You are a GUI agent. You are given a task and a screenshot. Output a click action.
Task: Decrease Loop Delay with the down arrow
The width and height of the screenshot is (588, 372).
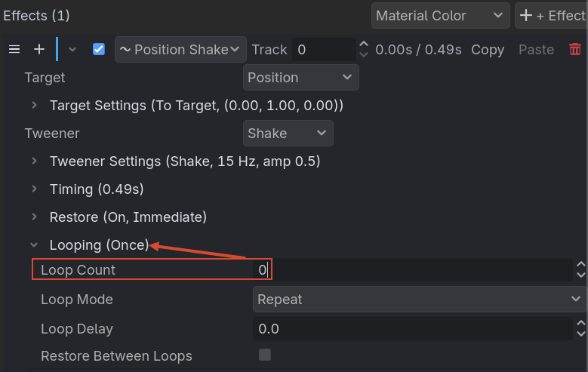point(581,334)
